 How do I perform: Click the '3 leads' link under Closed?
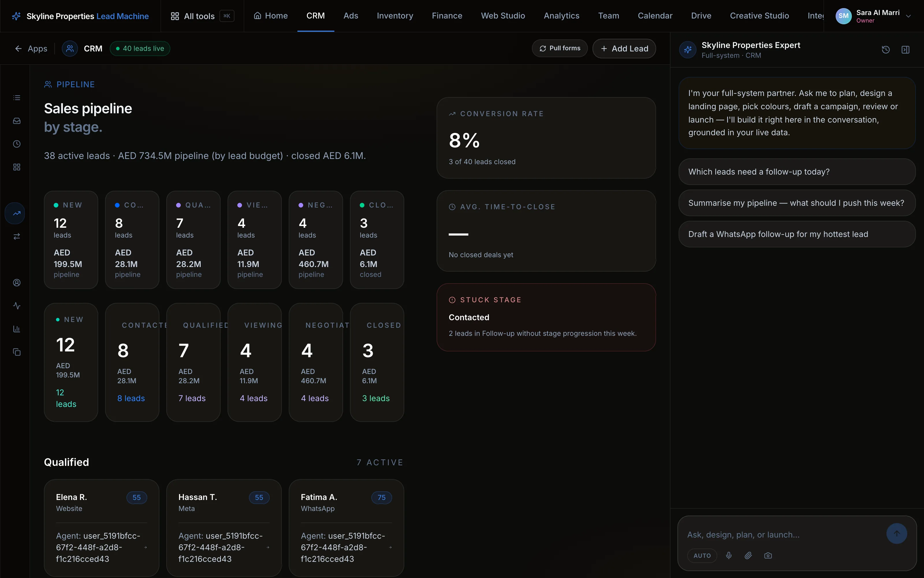click(376, 398)
